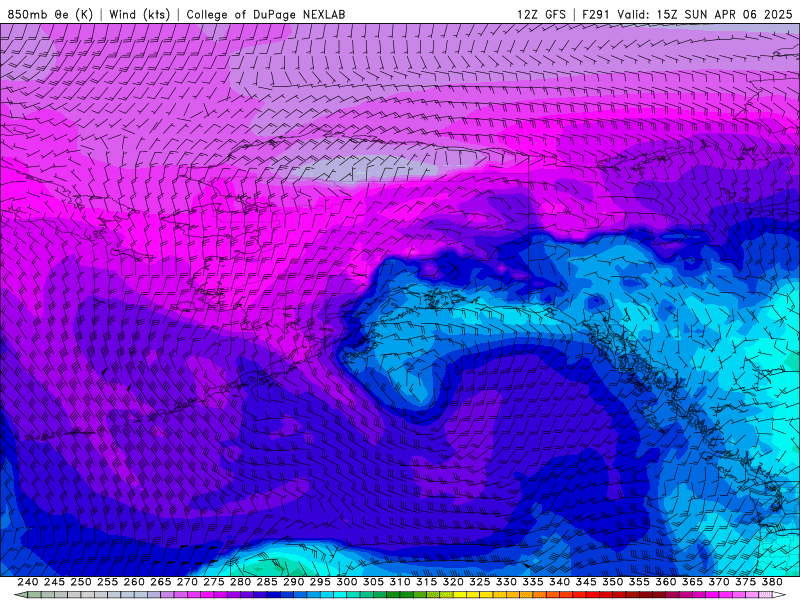
Task: Click the 260 value on the legend
Action: [x=134, y=582]
